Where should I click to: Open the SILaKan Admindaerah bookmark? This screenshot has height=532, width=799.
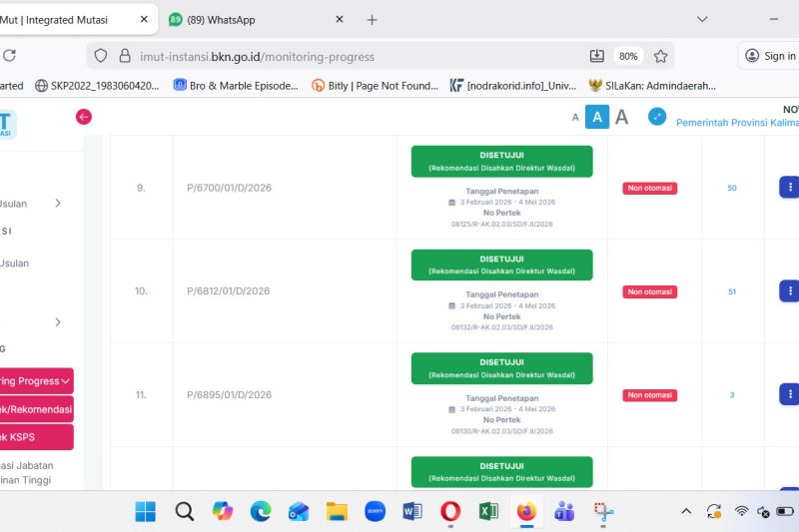(652, 86)
